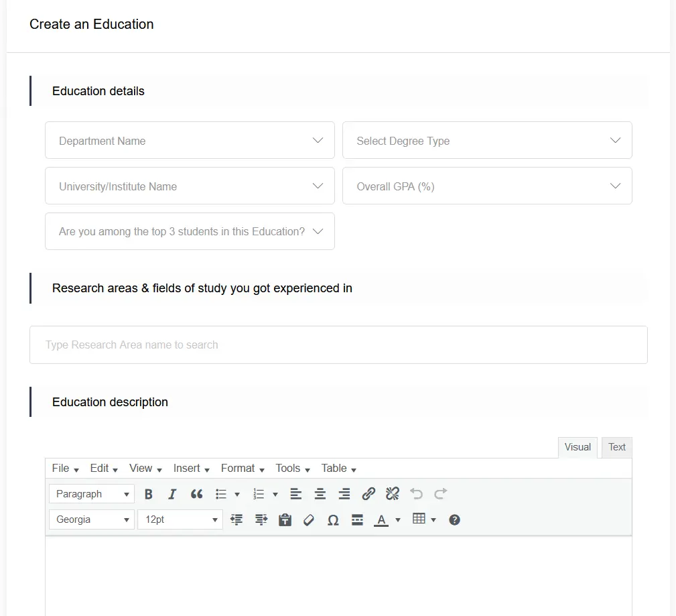Expand text color picker arrow
The height and width of the screenshot is (616, 676).
pos(397,520)
